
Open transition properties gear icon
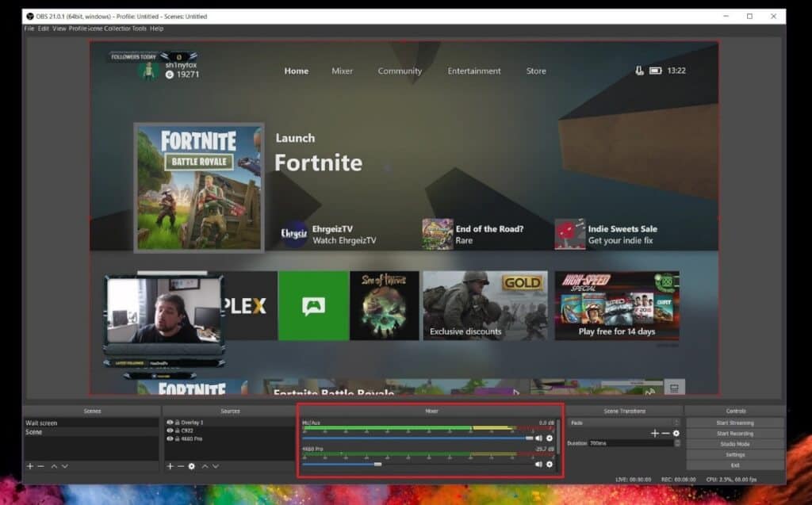(676, 433)
